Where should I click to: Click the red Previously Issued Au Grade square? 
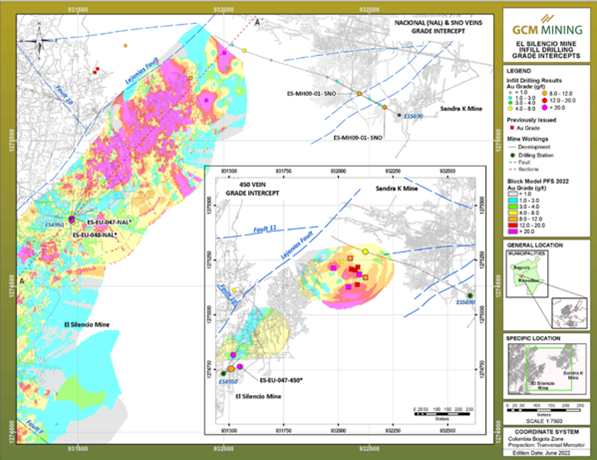coord(511,128)
